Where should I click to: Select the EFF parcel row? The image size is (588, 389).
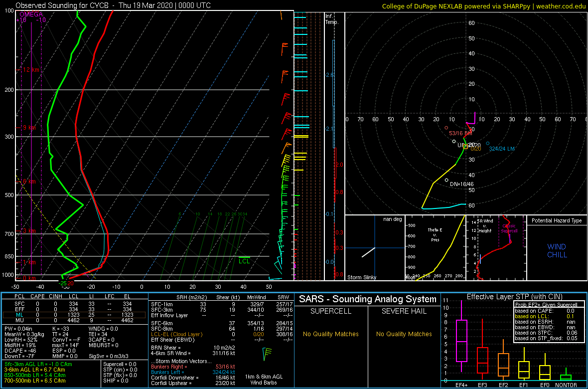point(75,309)
